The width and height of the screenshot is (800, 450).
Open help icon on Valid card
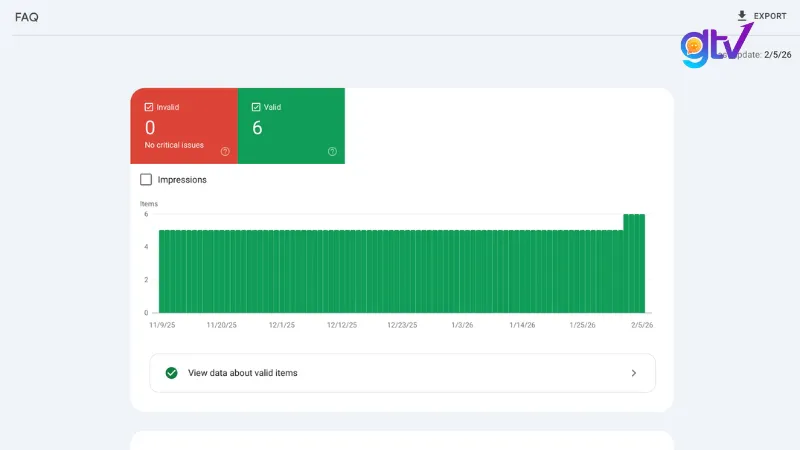(x=332, y=152)
